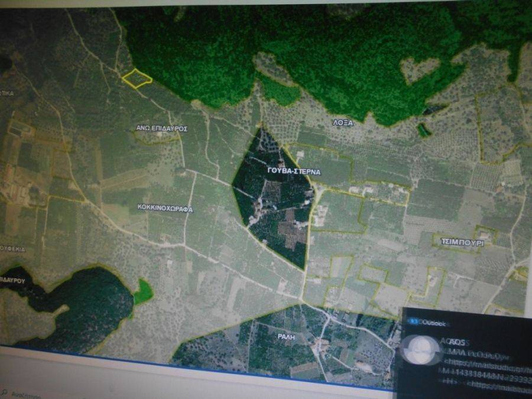Select the small yellow-outlined parcel at top left
The width and height of the screenshot is (532, 399).
click(x=137, y=78)
